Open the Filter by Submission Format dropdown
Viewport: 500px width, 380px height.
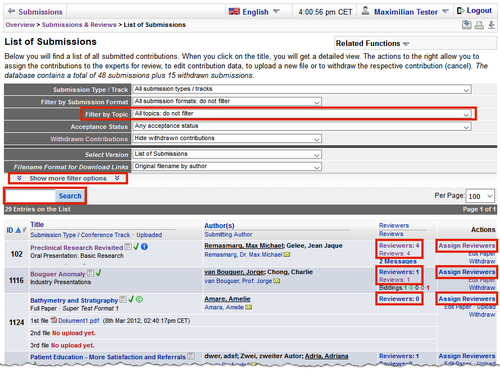point(227,102)
